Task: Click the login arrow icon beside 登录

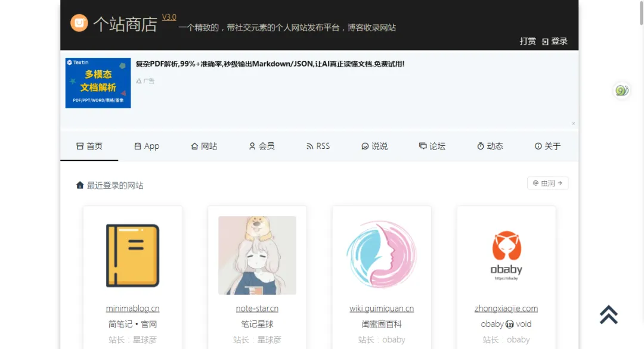Action: click(545, 42)
